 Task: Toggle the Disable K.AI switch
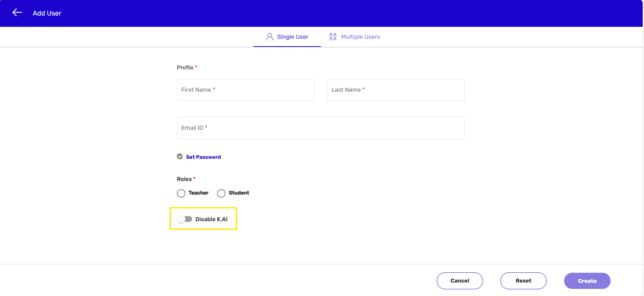point(185,219)
